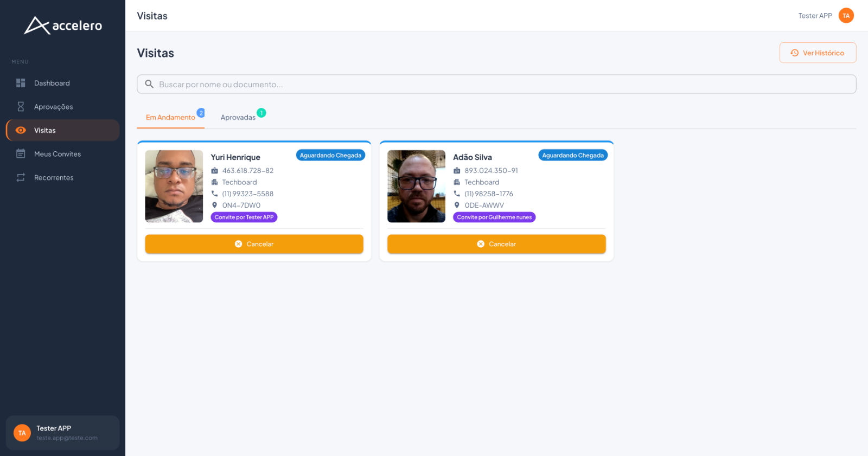Click the badge count on Em Andamento
Screen dimensions: 868x456
coord(201,113)
